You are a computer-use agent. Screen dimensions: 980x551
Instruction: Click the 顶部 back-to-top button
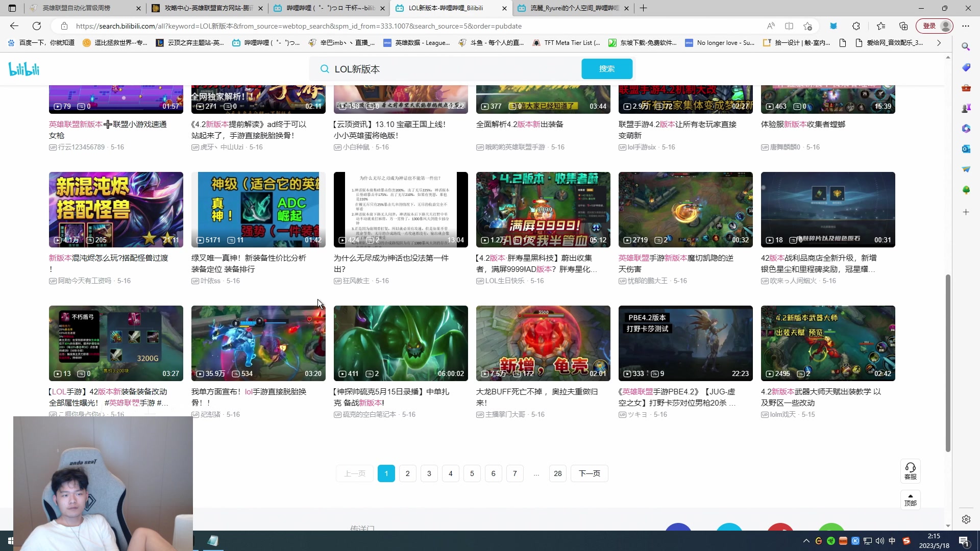(910, 499)
